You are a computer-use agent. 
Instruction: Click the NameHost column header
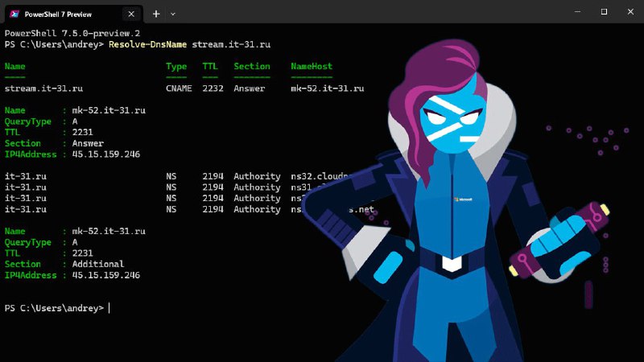point(312,66)
